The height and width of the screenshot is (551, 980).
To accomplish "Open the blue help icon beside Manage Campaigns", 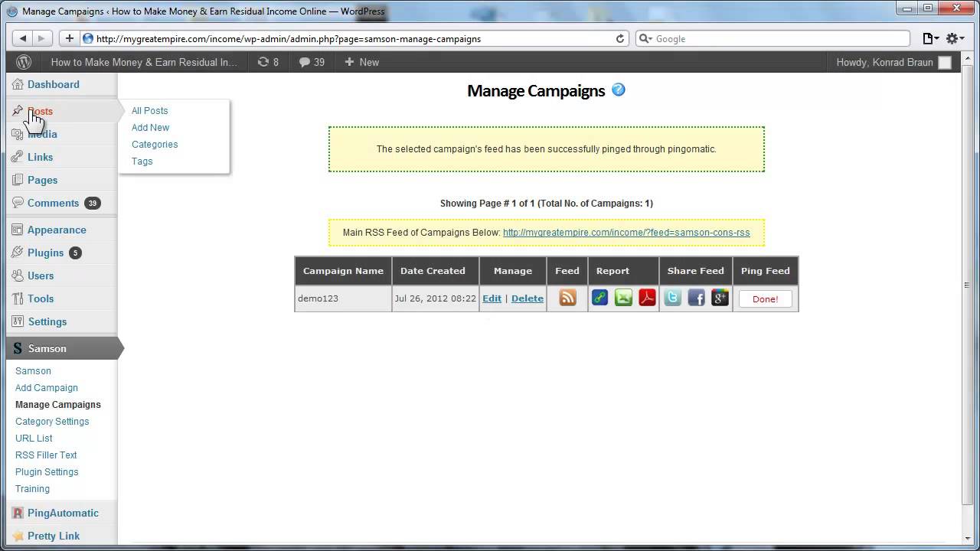I will click(x=619, y=90).
